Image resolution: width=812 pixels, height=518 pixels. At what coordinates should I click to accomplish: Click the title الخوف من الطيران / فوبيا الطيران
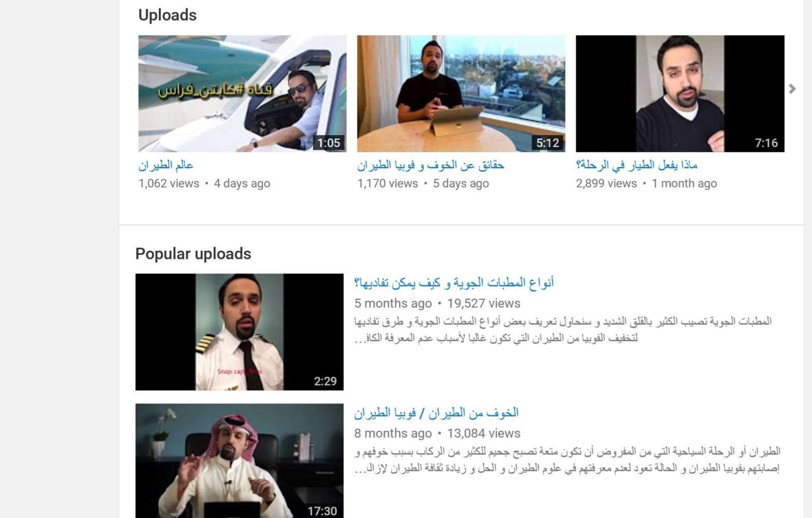point(437,413)
